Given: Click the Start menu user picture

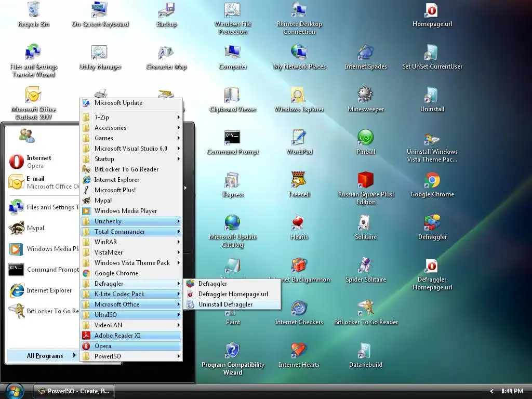Looking at the screenshot, I should [27, 136].
